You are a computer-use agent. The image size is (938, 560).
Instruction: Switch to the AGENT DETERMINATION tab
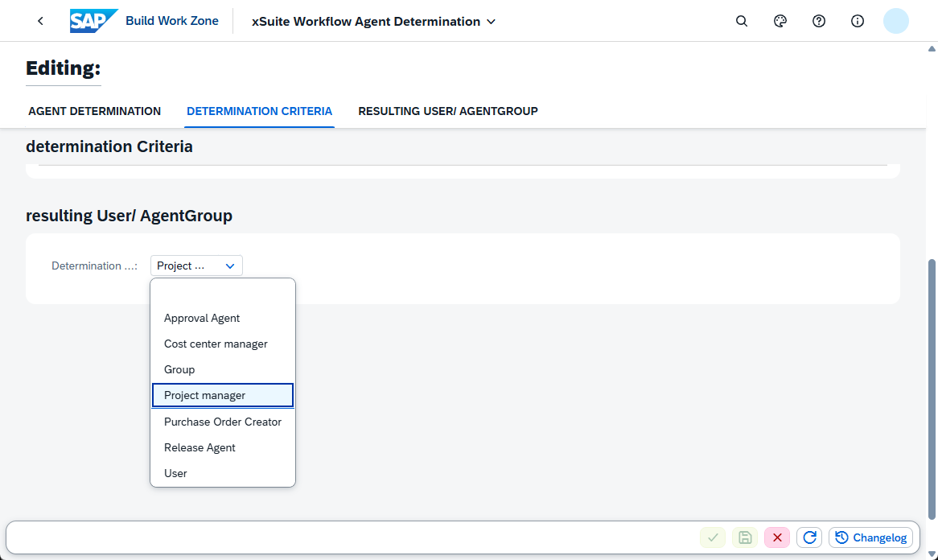coord(94,111)
